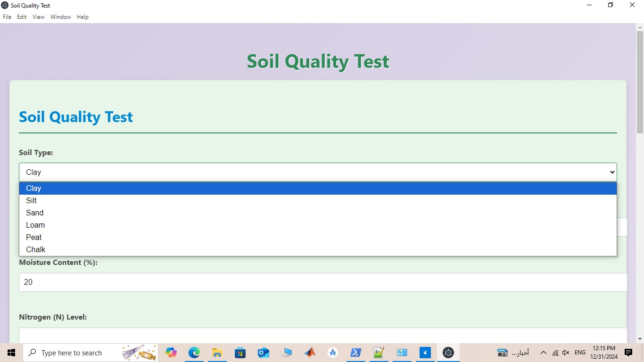Open Windows PowerShell from the taskbar
Viewport: 644px width, 362px height.
click(356, 353)
